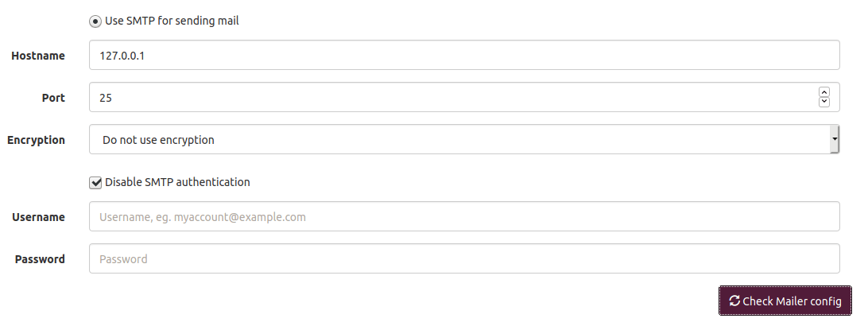Click the Username field label

pos(38,216)
